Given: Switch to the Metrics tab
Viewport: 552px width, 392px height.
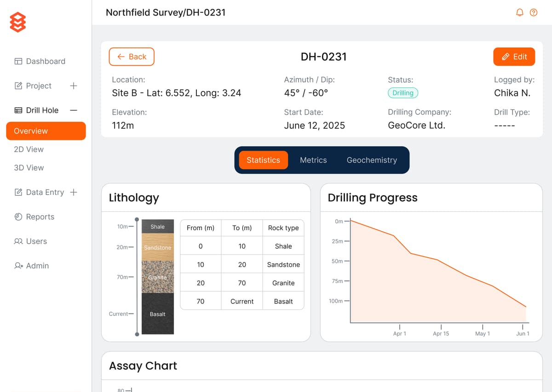Looking at the screenshot, I should click(x=313, y=160).
